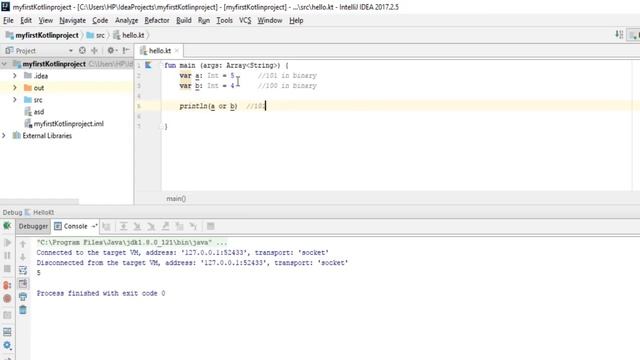The height and width of the screenshot is (360, 640).
Task: Click the clear all trash icon in console
Action: [x=23, y=310]
